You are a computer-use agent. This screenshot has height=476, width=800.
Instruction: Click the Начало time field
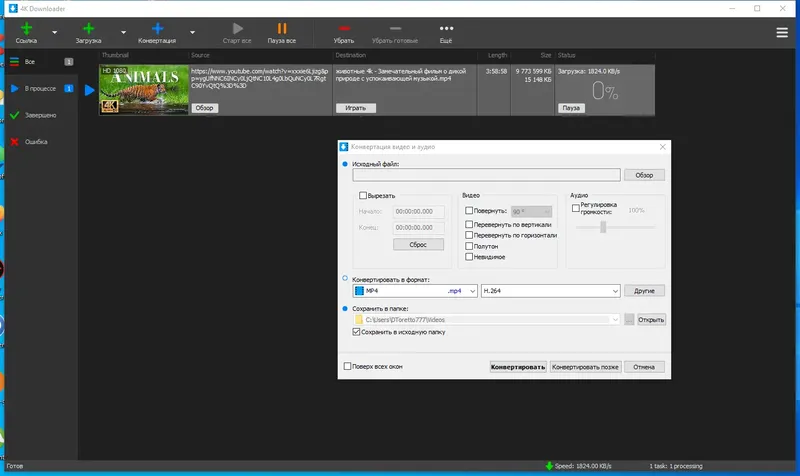coord(418,211)
